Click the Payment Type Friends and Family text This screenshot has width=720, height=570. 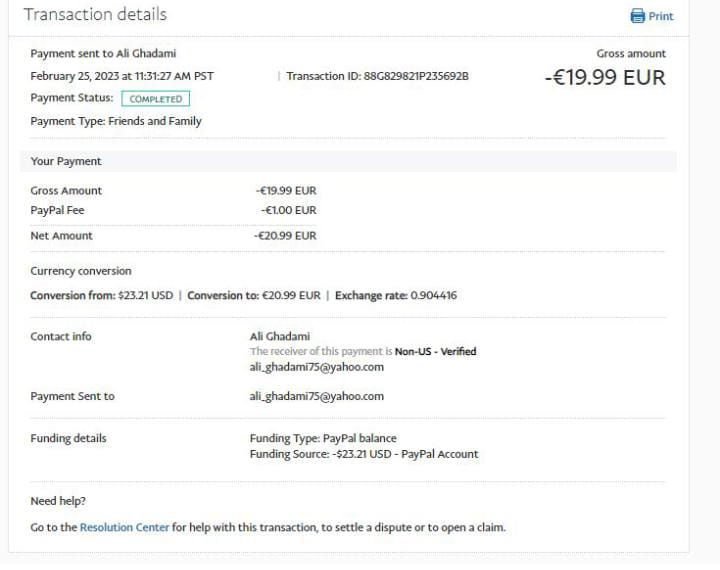point(116,121)
